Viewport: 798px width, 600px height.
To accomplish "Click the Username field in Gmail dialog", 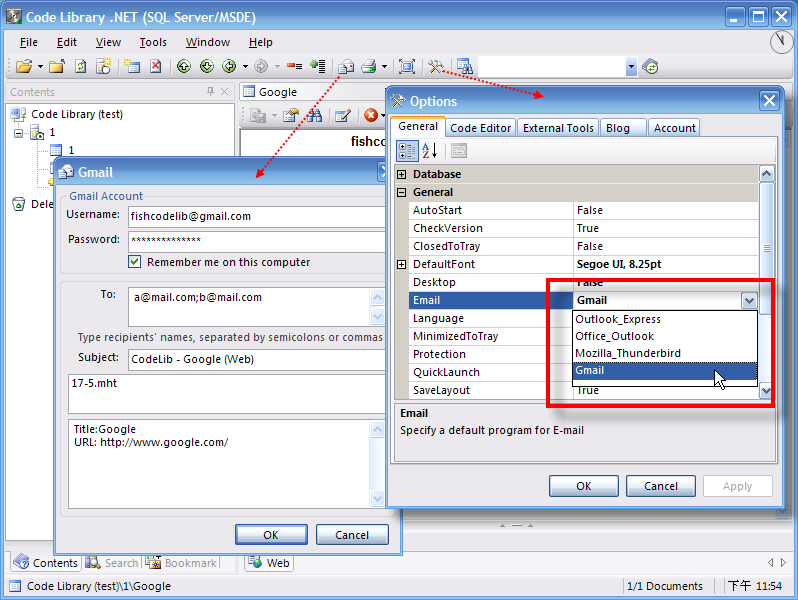I will tap(257, 216).
